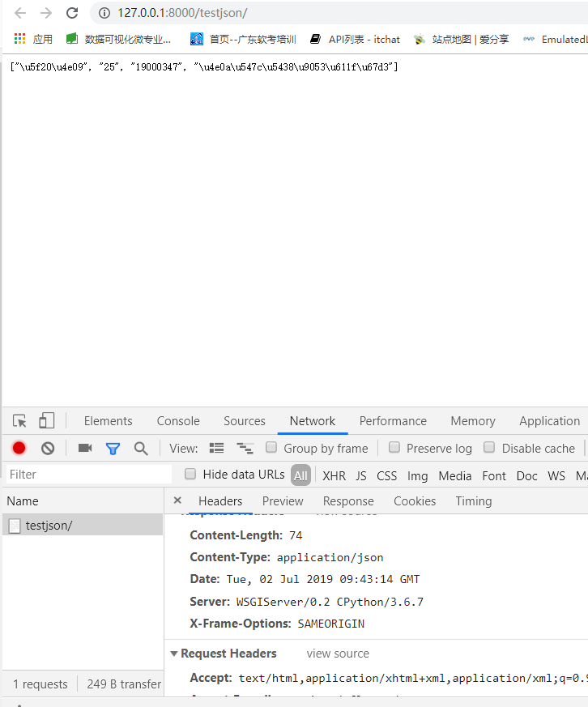588x707 pixels.
Task: Go back to the previous page
Action: coord(20,13)
